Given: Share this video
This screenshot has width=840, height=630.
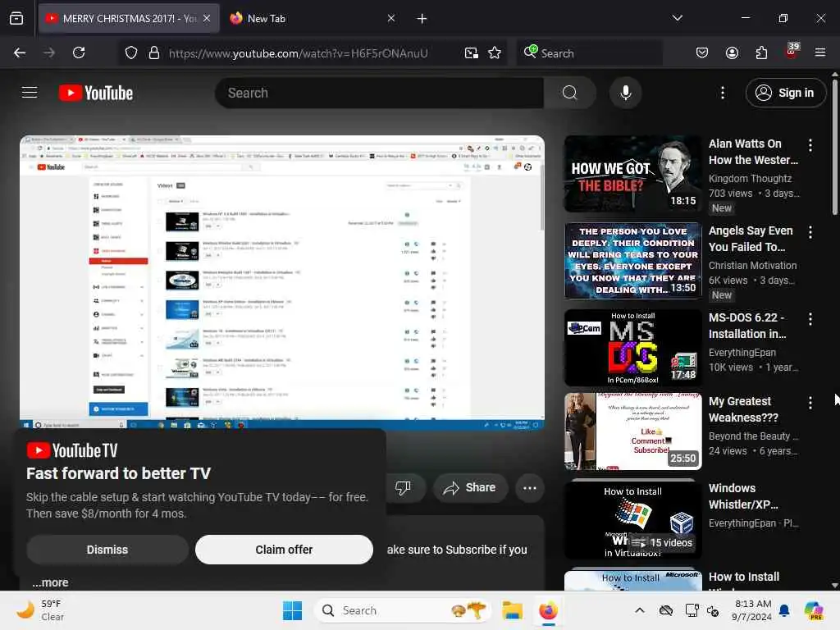Looking at the screenshot, I should [470, 487].
